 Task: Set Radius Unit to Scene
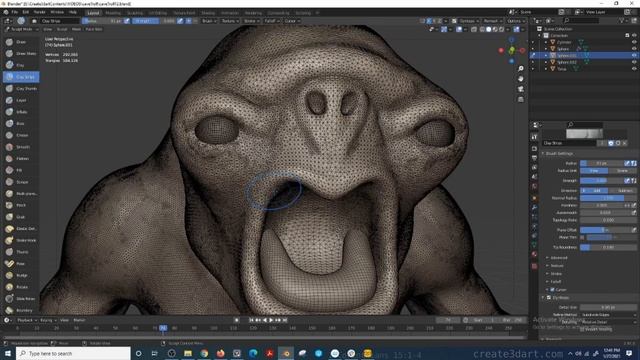tap(622, 171)
